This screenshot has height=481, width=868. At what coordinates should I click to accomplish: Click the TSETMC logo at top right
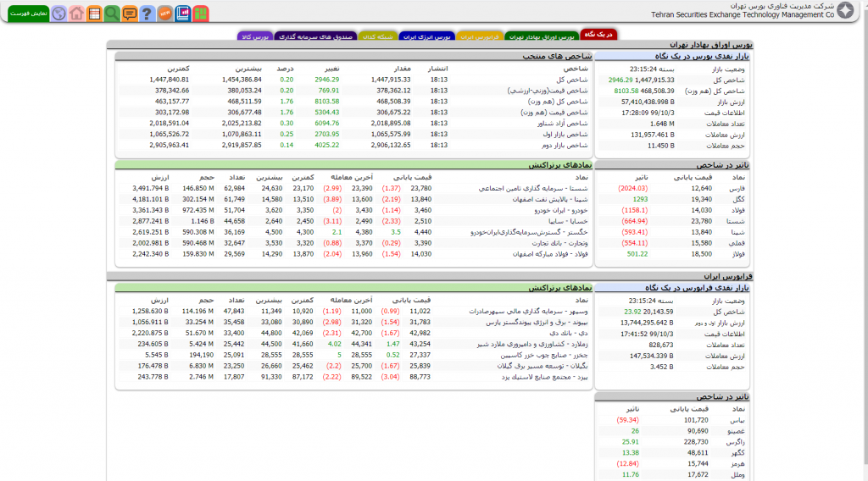pyautogui.click(x=845, y=11)
